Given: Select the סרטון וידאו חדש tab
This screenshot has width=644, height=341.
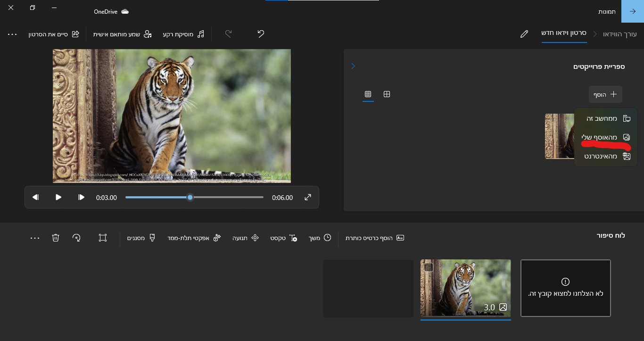Looking at the screenshot, I should [x=564, y=33].
